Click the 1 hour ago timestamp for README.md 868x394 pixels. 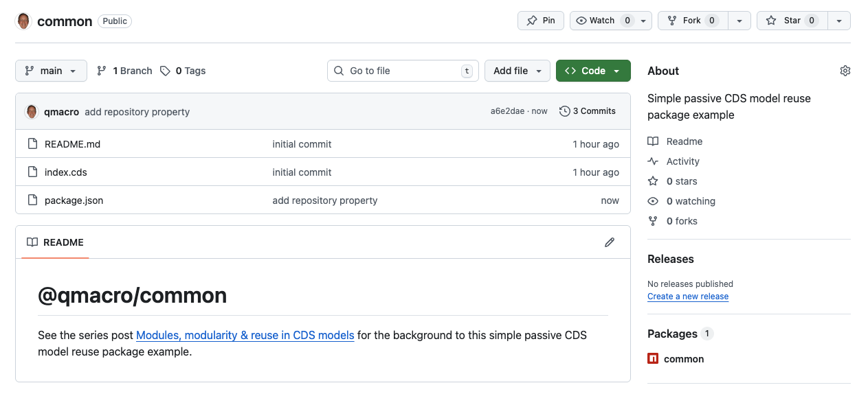coord(596,144)
